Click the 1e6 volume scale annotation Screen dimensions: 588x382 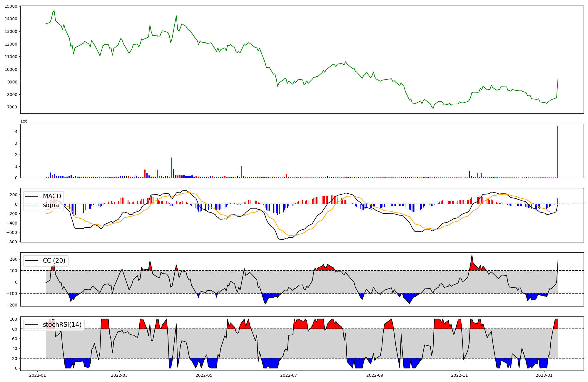tap(24, 121)
